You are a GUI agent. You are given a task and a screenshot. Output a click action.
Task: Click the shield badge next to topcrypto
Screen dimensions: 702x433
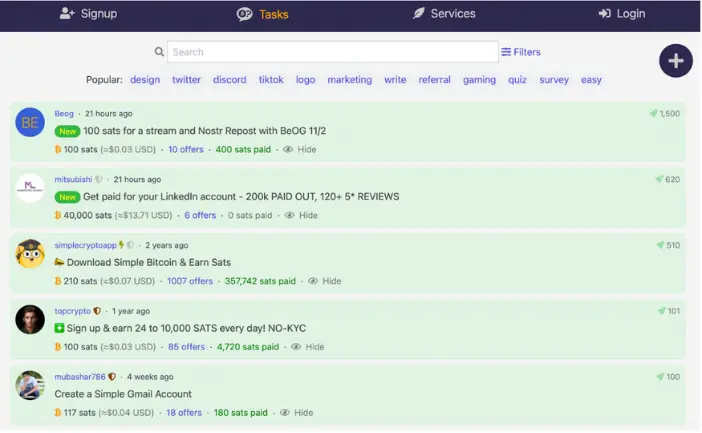coord(97,311)
